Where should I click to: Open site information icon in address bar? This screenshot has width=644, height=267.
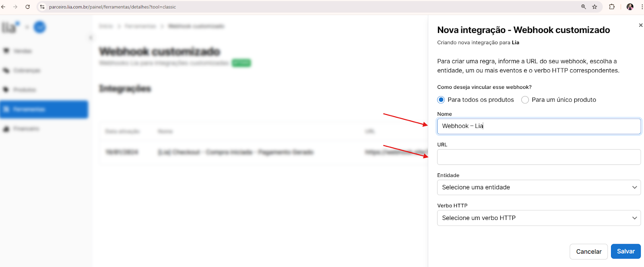(42, 7)
